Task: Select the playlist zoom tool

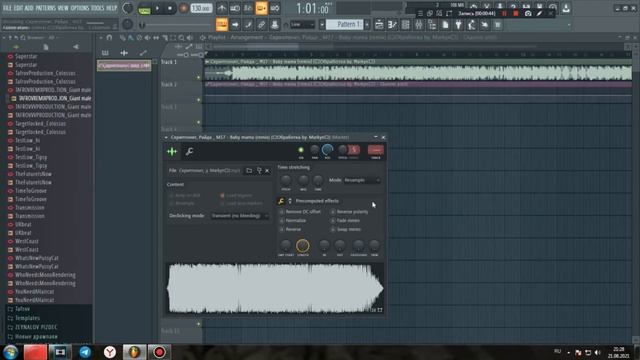Action: [x=181, y=38]
